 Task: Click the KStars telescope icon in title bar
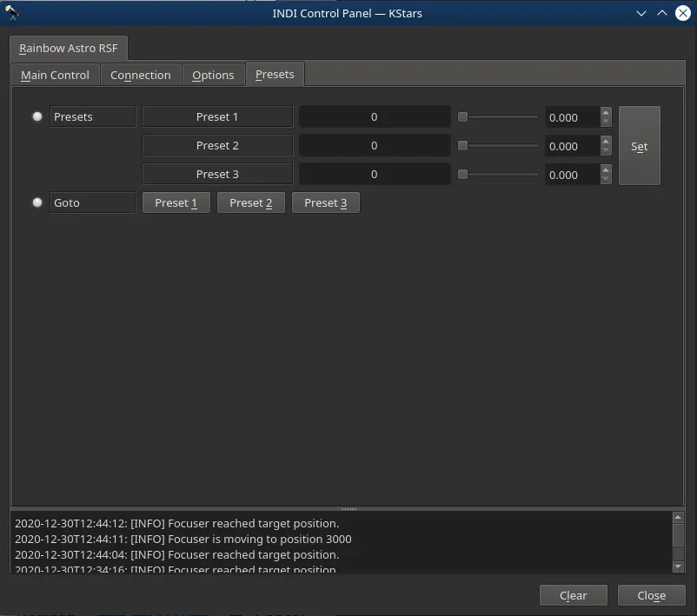(11, 12)
